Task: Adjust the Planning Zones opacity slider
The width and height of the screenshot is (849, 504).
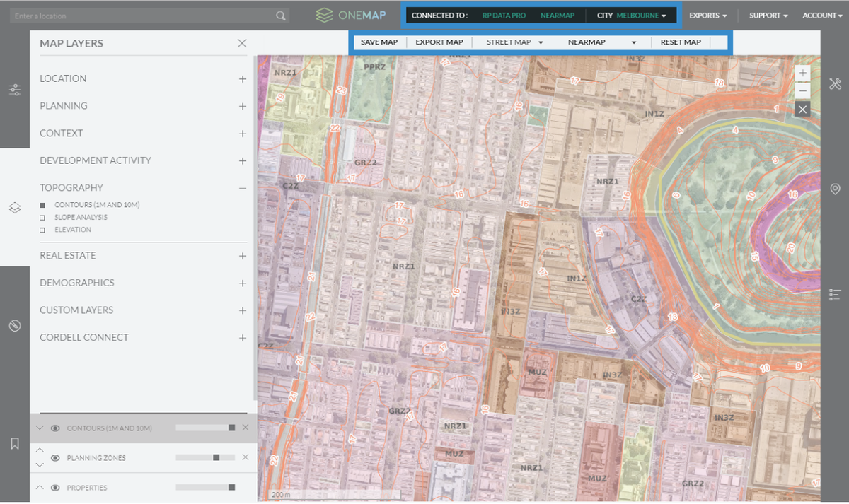Action: click(x=215, y=457)
